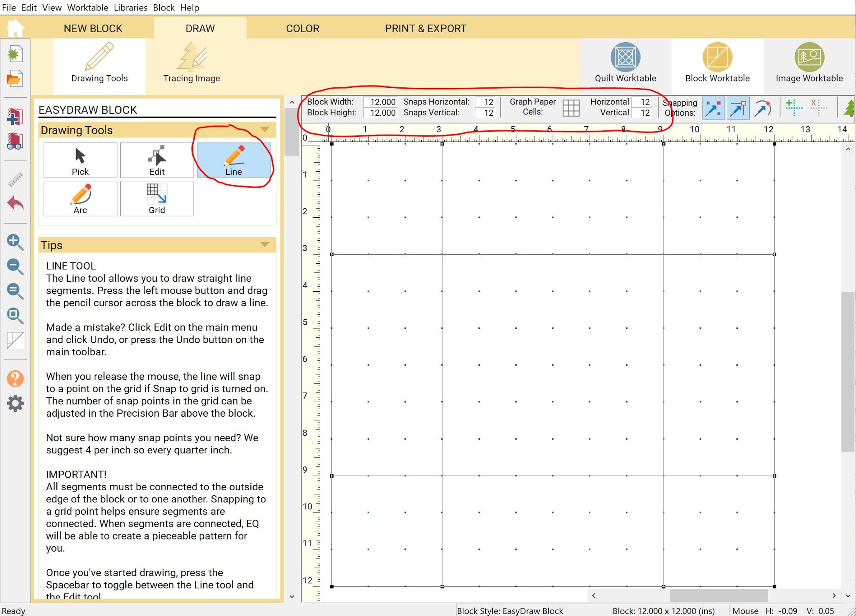Select the Edit tool
The image size is (856, 616).
pos(157,160)
